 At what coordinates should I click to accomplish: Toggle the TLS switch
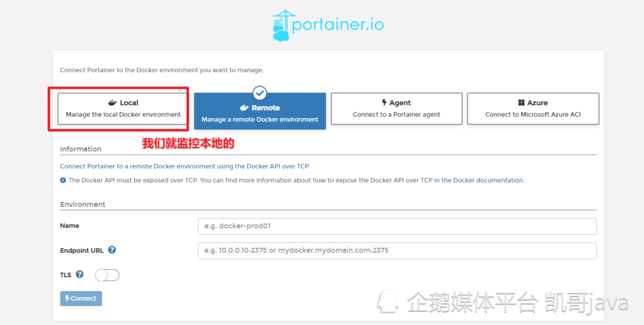click(107, 275)
